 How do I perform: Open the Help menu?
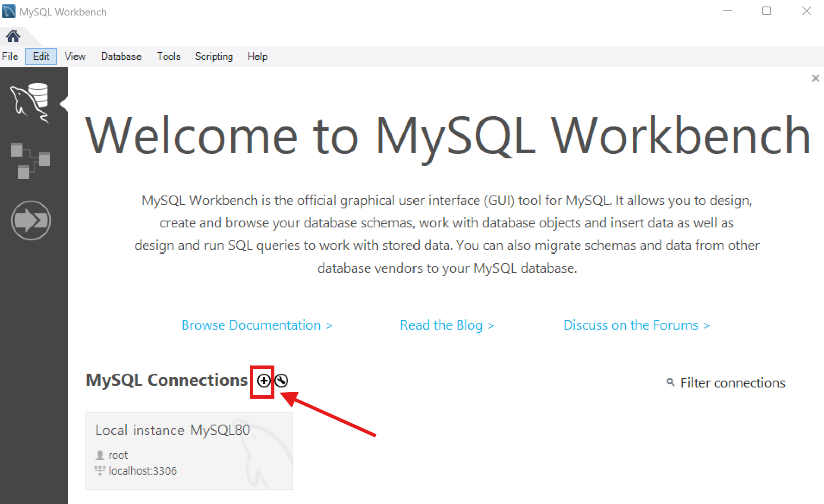[x=258, y=57]
